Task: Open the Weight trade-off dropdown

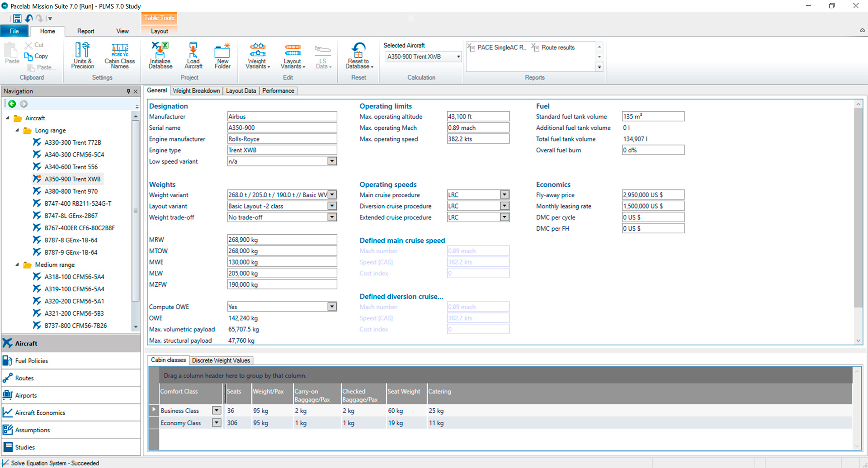Action: point(332,217)
